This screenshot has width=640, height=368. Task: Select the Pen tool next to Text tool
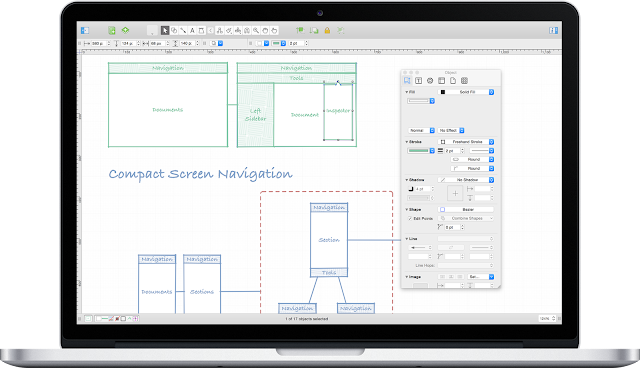click(x=201, y=31)
